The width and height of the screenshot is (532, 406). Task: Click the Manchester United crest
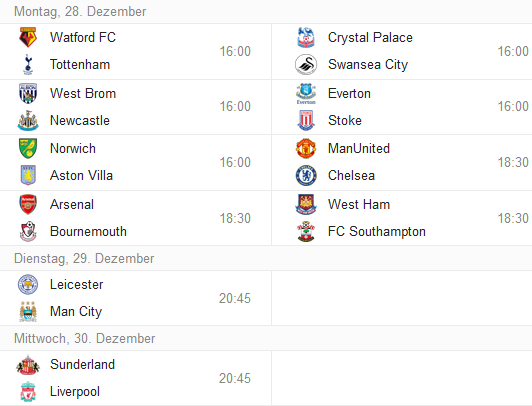click(306, 148)
